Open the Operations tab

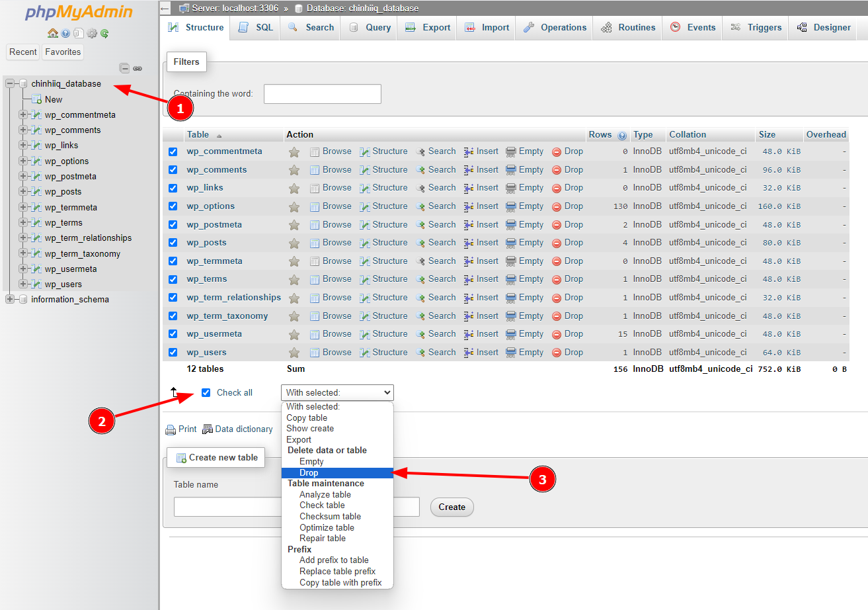(x=555, y=28)
